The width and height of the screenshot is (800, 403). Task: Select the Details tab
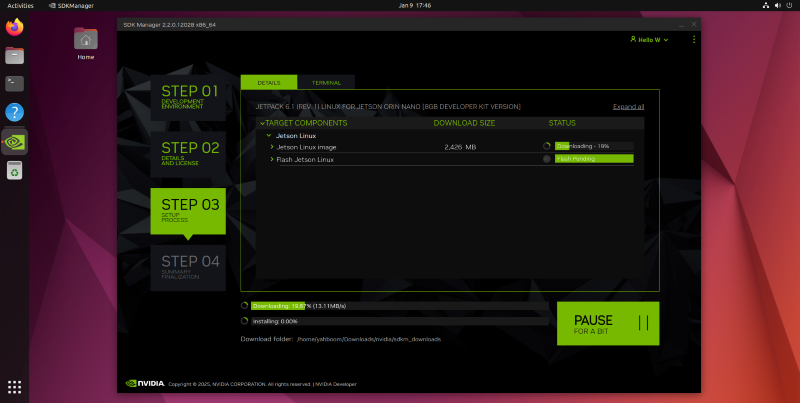coord(268,83)
